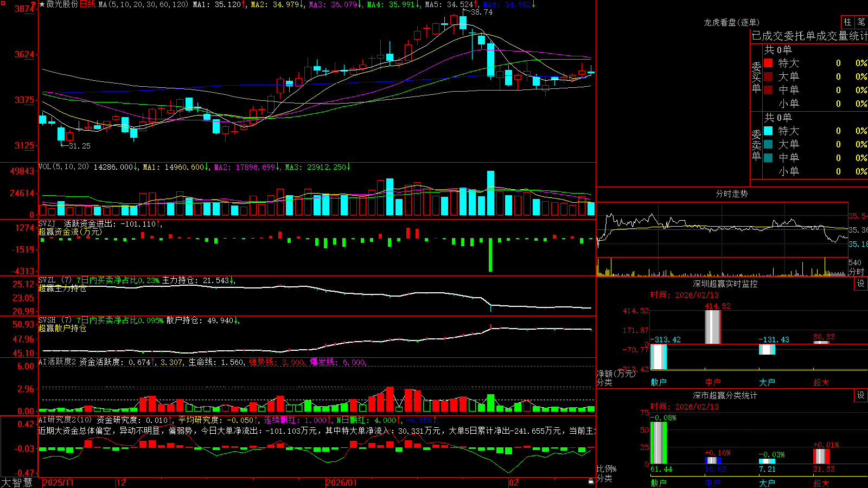The height and width of the screenshot is (488, 868).
Task: Click 大户 label in 深市超赢分类统计
Action: [767, 483]
